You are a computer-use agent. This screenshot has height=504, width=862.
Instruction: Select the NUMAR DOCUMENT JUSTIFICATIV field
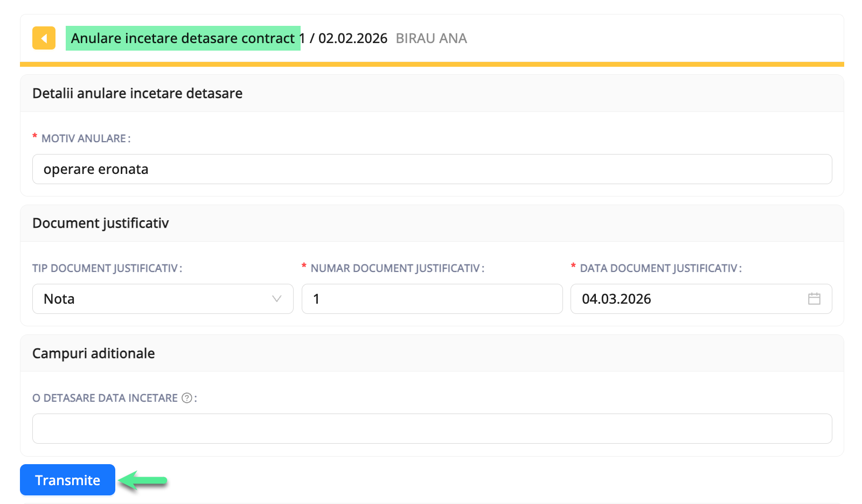pos(431,298)
